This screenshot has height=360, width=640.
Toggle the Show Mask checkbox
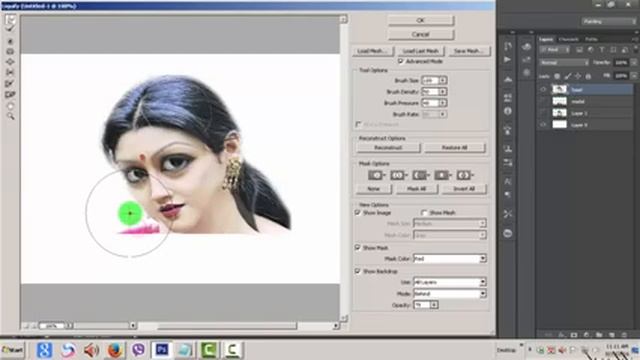tap(358, 248)
